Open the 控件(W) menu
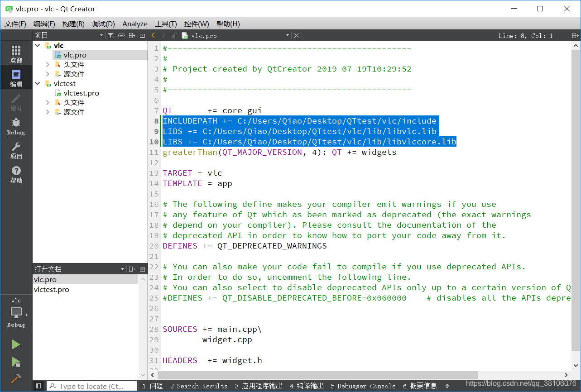Viewport: 581px width, 392px height. pyautogui.click(x=197, y=24)
